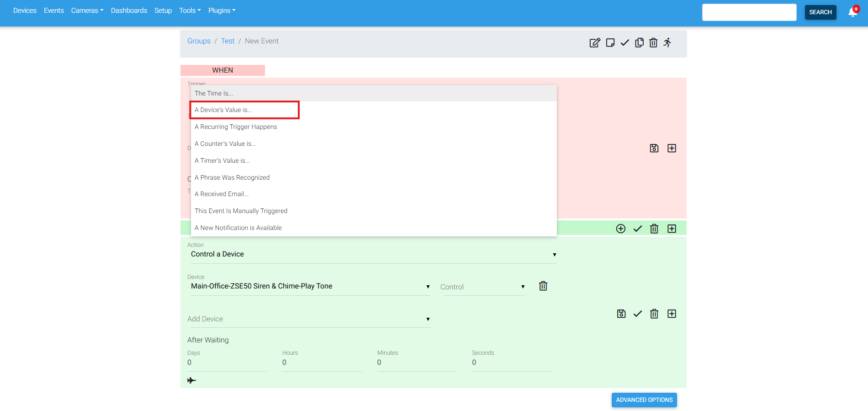
Task: Click the checkmark icon in breadcrumb toolbar
Action: (625, 43)
